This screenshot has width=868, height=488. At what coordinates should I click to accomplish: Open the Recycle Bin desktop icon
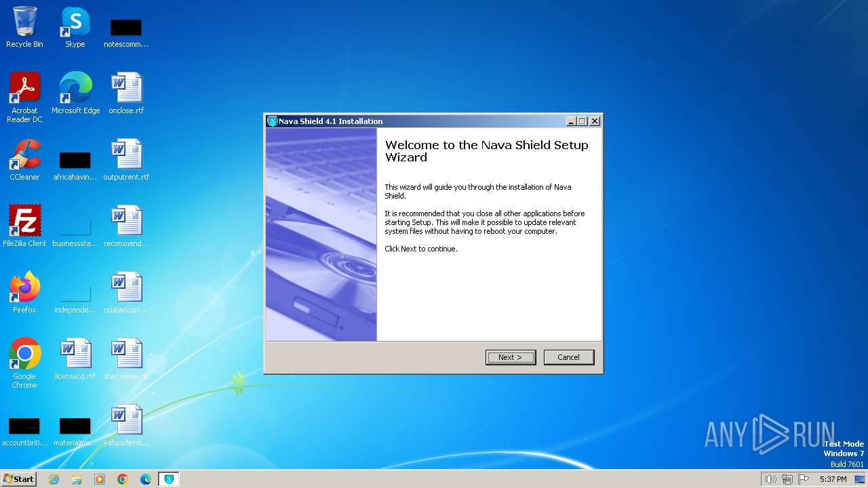[24, 27]
